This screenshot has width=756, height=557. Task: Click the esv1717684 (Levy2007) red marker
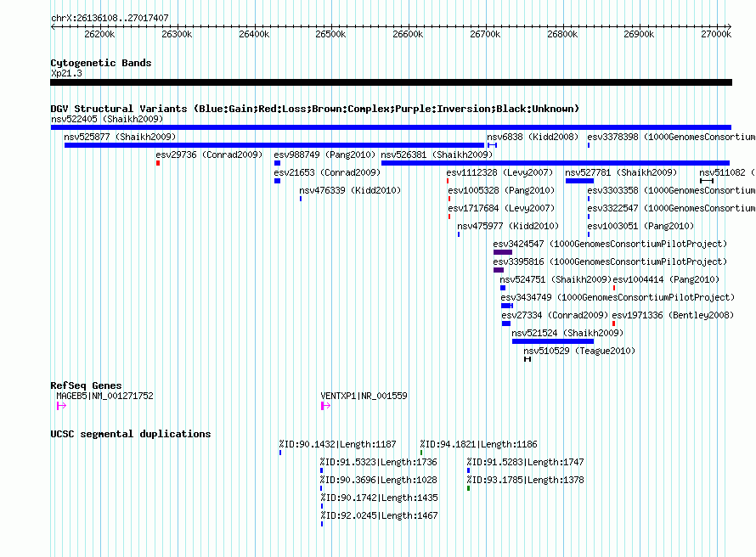pos(449,217)
